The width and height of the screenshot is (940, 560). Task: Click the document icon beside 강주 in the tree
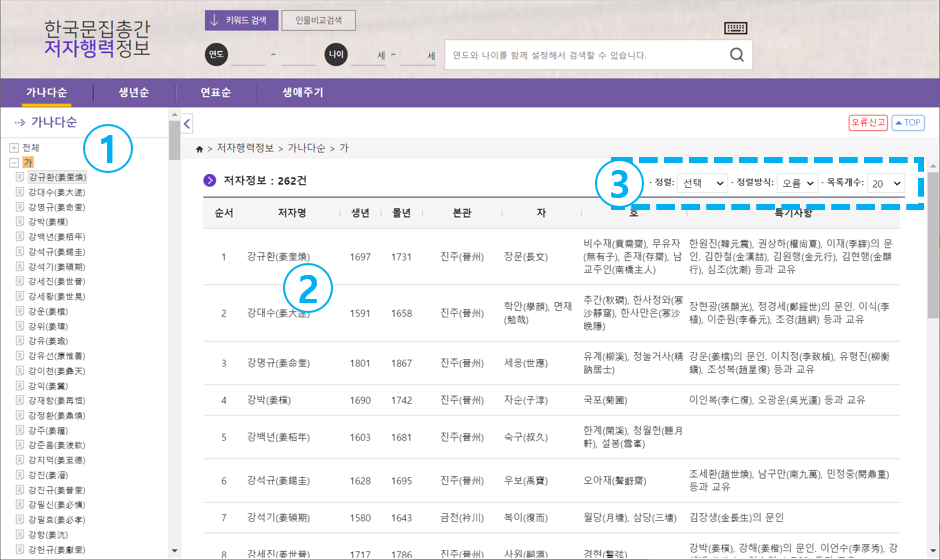point(20,430)
